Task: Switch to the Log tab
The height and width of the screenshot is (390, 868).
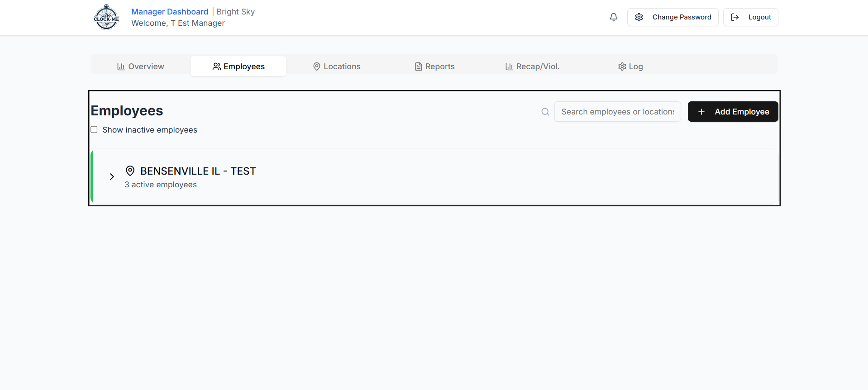Action: pos(630,67)
